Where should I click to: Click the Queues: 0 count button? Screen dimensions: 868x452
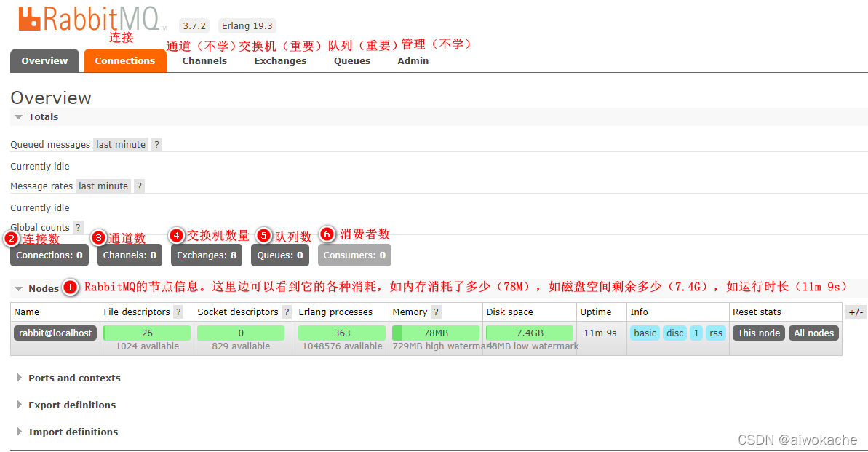pyautogui.click(x=280, y=255)
